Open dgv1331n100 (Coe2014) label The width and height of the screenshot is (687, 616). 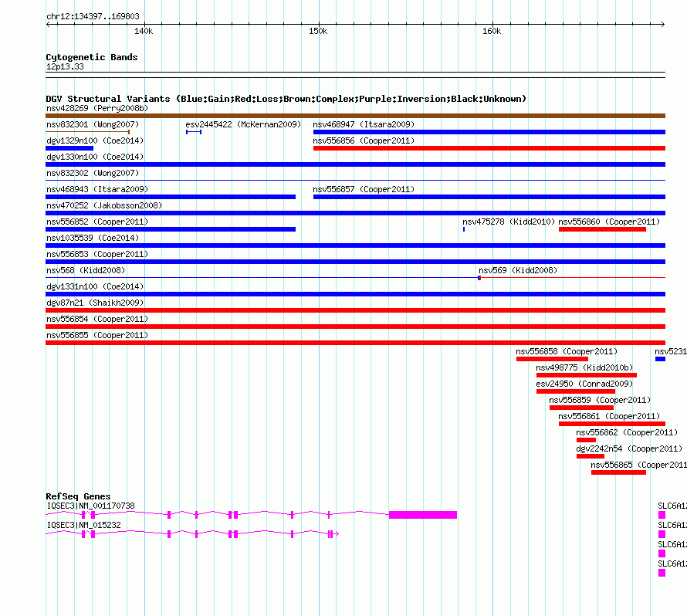click(95, 286)
